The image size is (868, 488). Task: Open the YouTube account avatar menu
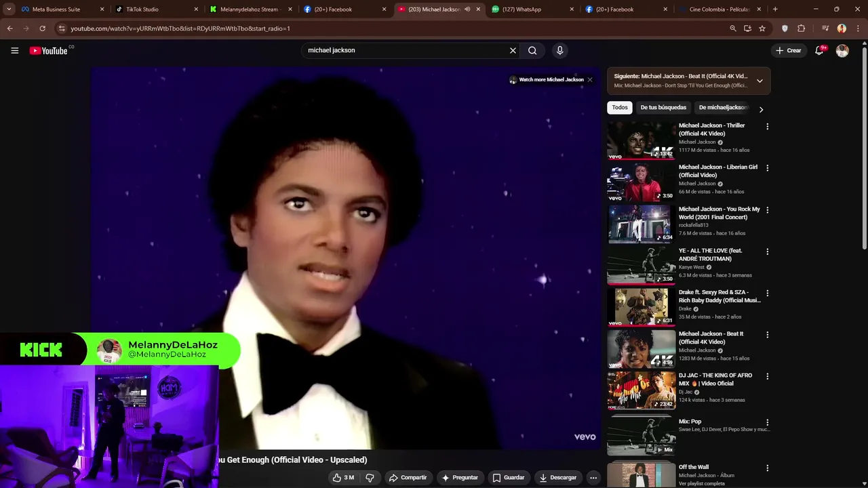(842, 50)
